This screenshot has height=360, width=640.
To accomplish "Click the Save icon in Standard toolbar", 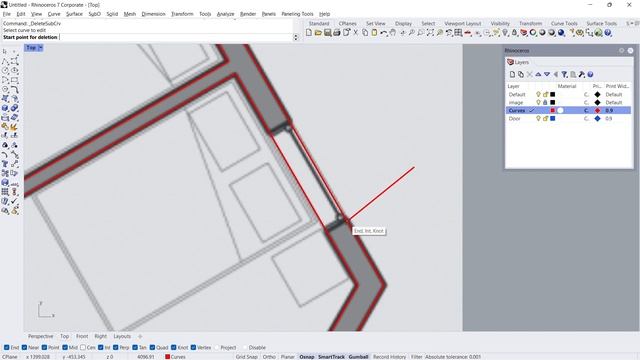I will [x=327, y=33].
